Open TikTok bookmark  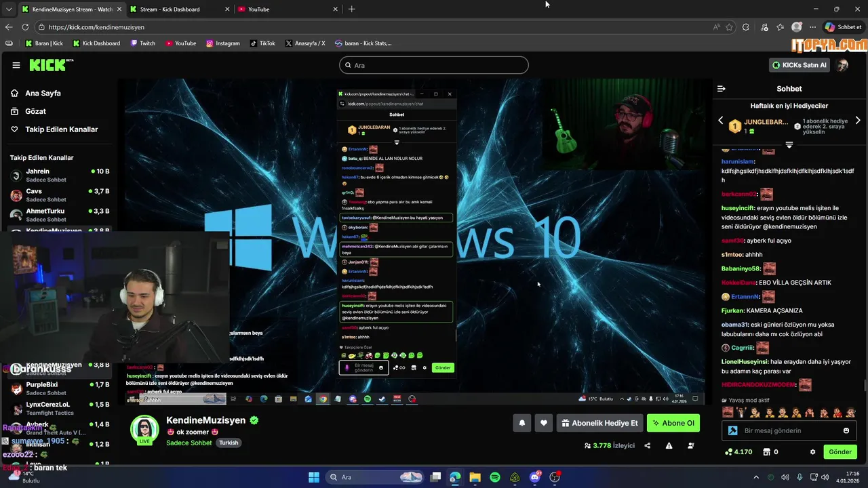pos(262,43)
